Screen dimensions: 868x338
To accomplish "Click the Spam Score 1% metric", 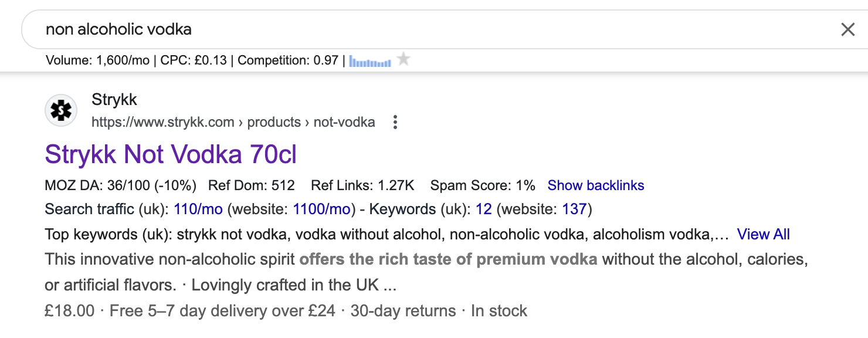I will tap(483, 185).
